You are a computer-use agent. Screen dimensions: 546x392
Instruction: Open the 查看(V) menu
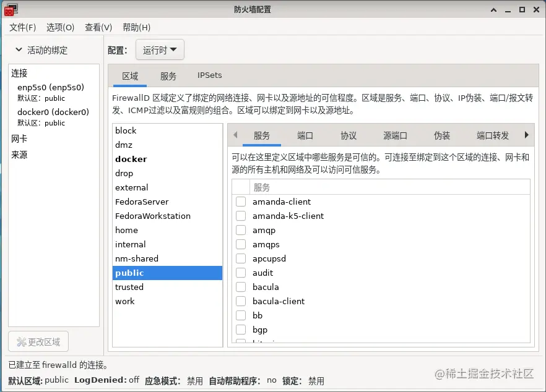(x=98, y=27)
